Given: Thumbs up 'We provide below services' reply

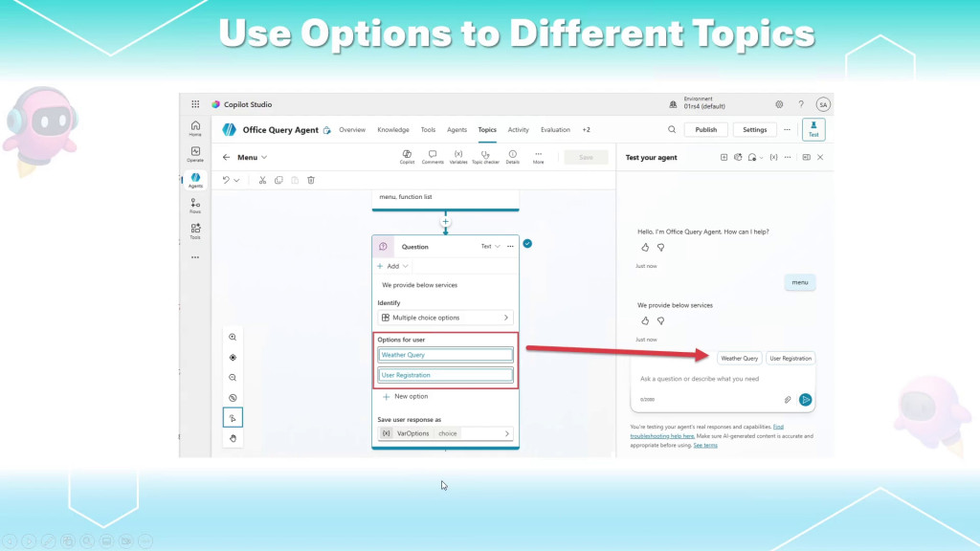Looking at the screenshot, I should point(645,321).
